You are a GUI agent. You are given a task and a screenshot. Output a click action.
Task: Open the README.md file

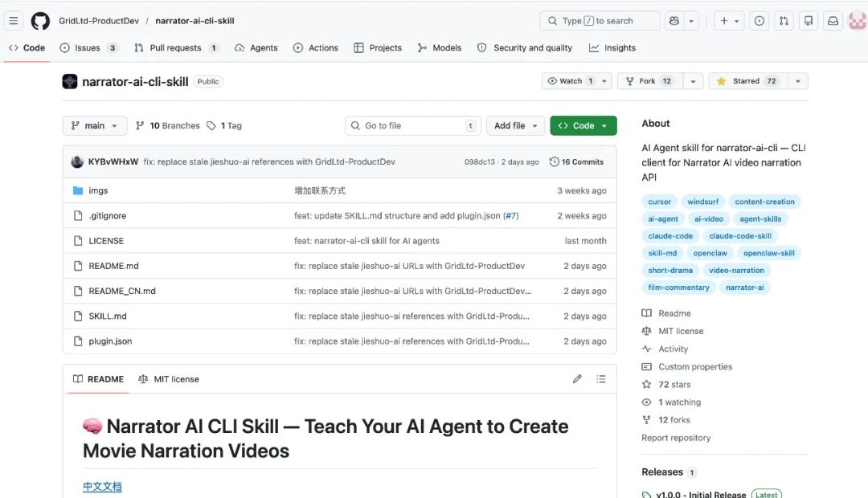pos(113,266)
